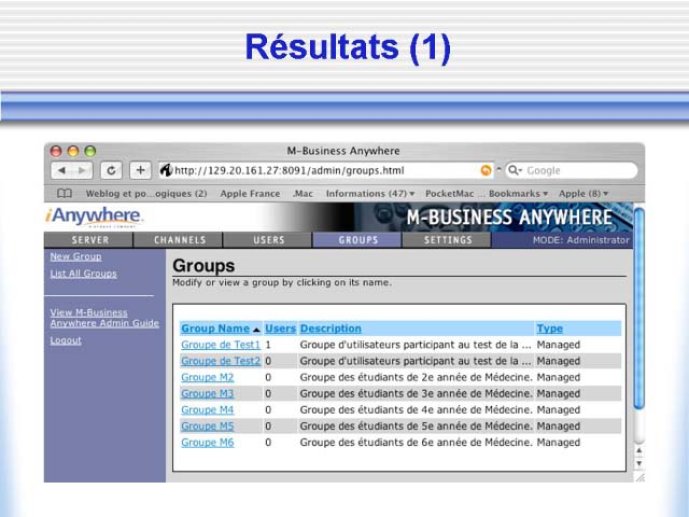Open the Bookmarks folder dropdown
Viewport: 689px width, 517px height.
(518, 193)
